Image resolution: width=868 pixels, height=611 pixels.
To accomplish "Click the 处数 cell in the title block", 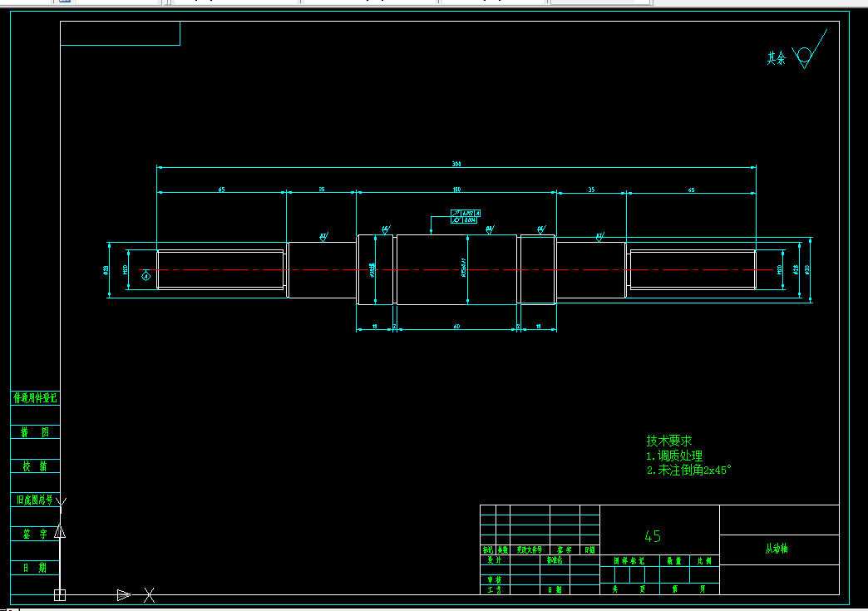I will [503, 550].
